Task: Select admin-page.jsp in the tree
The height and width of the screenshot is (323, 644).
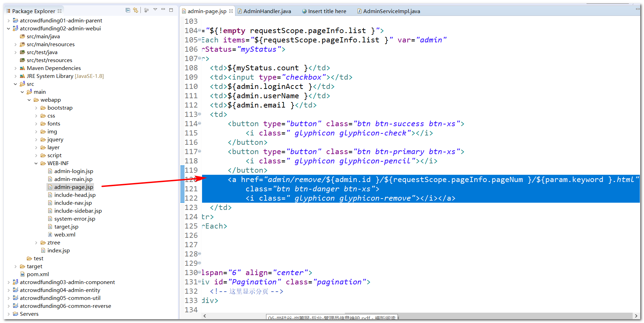Action: coord(74,187)
